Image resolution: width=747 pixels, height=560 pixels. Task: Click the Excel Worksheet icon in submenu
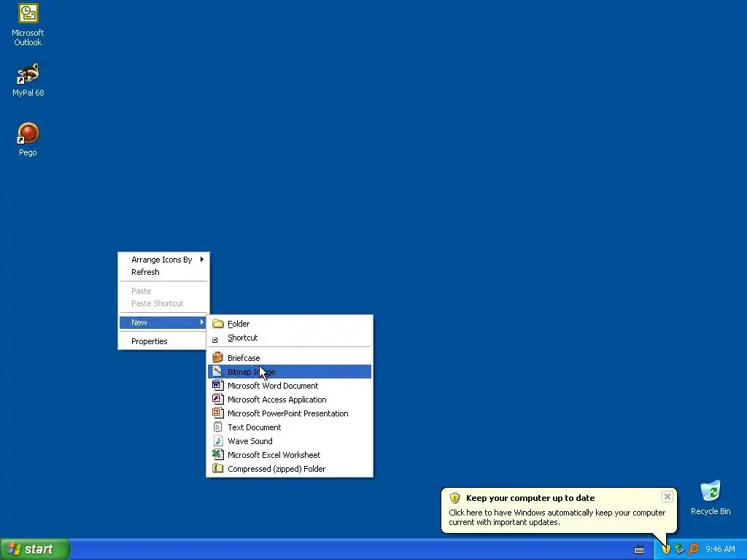point(217,455)
